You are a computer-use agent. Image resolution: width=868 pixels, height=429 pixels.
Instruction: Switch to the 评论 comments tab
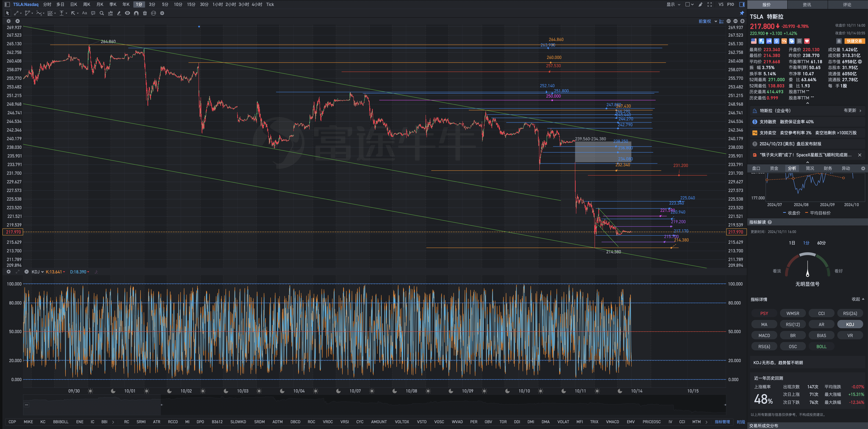pos(847,5)
